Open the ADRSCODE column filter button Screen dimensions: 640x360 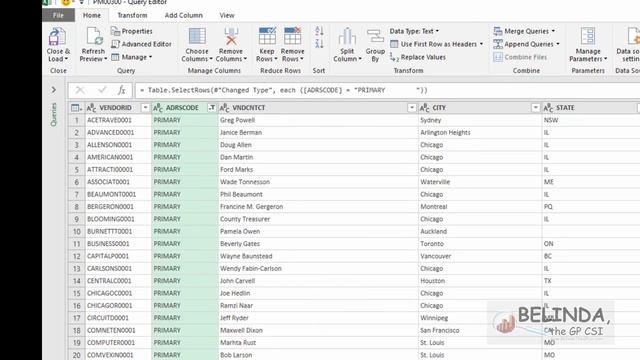pyautogui.click(x=211, y=108)
